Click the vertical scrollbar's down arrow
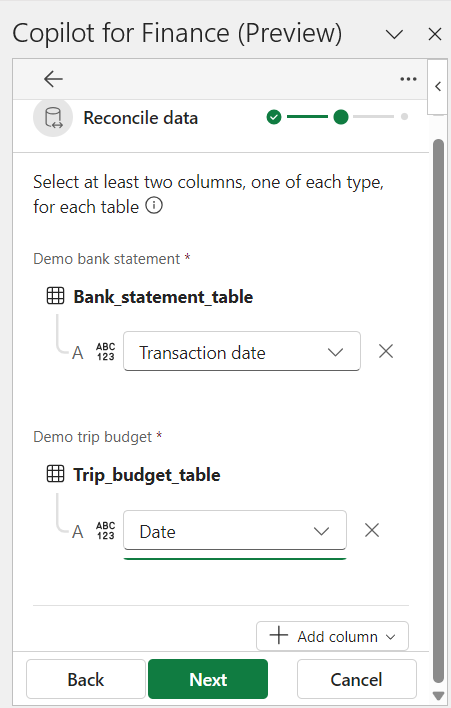Screen dimensions: 451x708 pos(438,695)
